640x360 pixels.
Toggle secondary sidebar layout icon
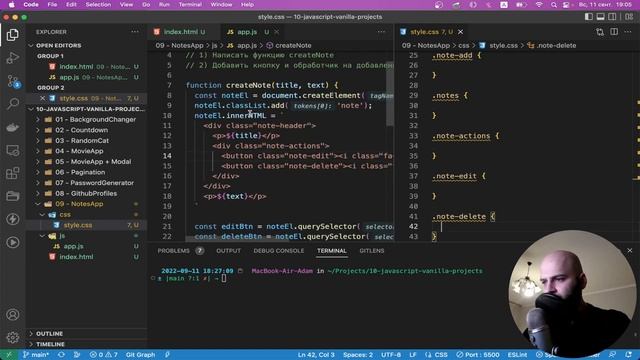click(612, 17)
